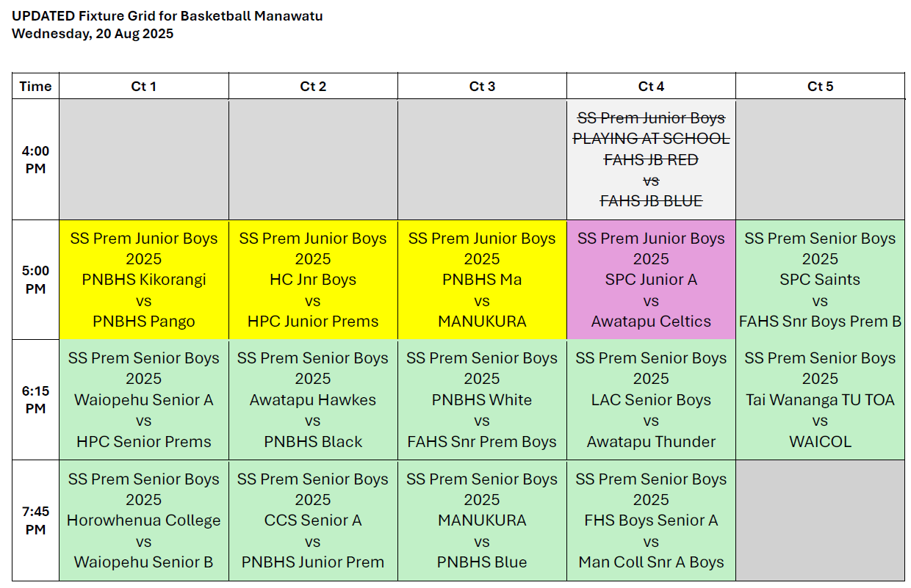Select the 7:45 PM time row label
Screen dimensions: 911x588
[35, 520]
